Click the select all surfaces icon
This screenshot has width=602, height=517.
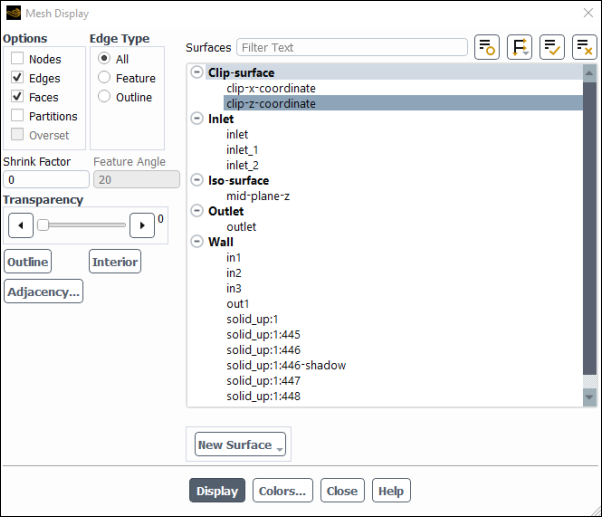pyautogui.click(x=551, y=47)
